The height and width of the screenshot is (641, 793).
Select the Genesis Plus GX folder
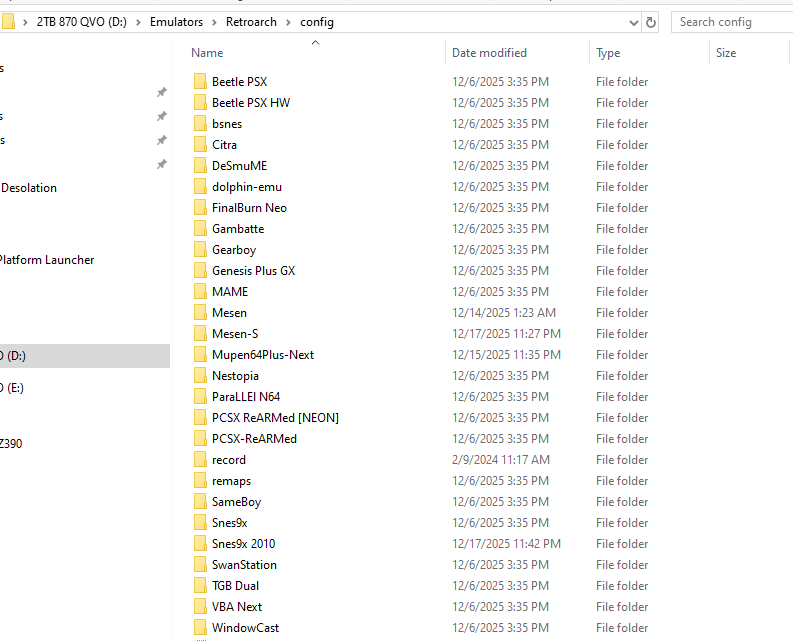pyautogui.click(x=253, y=271)
